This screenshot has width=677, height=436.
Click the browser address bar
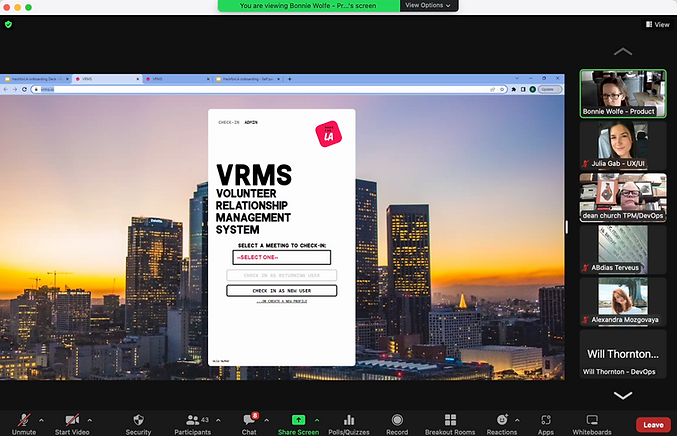pos(269,89)
